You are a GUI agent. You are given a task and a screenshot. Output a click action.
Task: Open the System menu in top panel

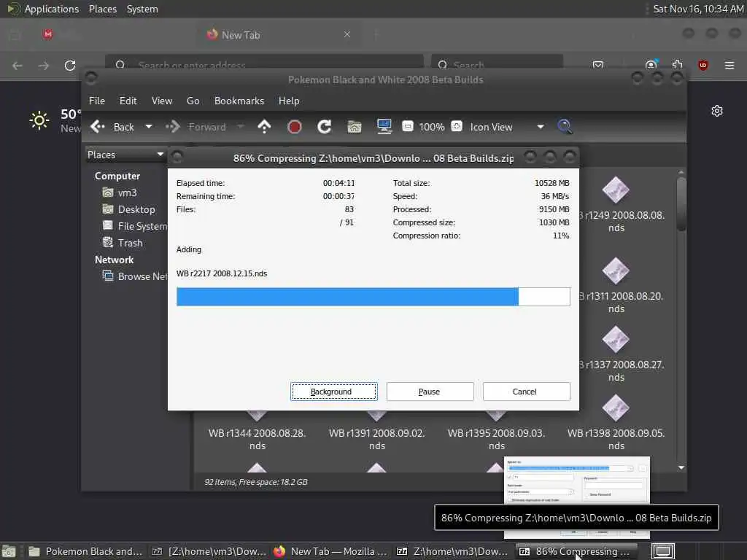tap(142, 9)
